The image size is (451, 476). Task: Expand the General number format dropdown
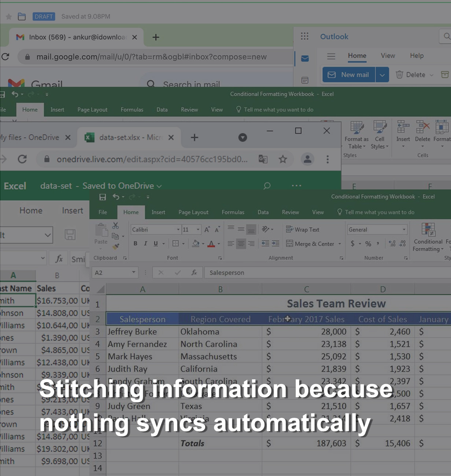pyautogui.click(x=404, y=230)
